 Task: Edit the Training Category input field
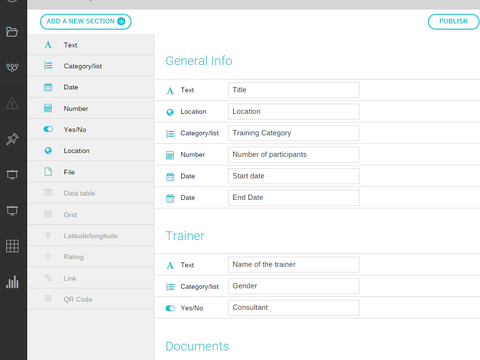[294, 133]
